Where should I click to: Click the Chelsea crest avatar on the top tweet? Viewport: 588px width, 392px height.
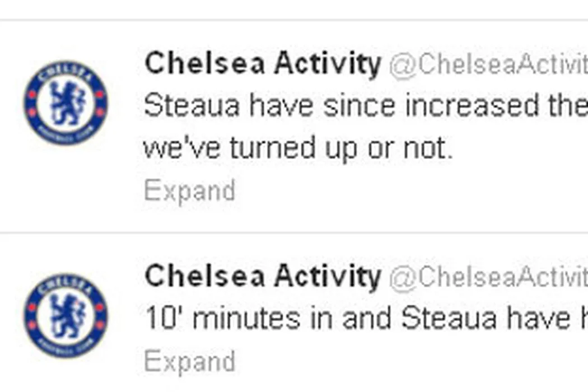66,103
